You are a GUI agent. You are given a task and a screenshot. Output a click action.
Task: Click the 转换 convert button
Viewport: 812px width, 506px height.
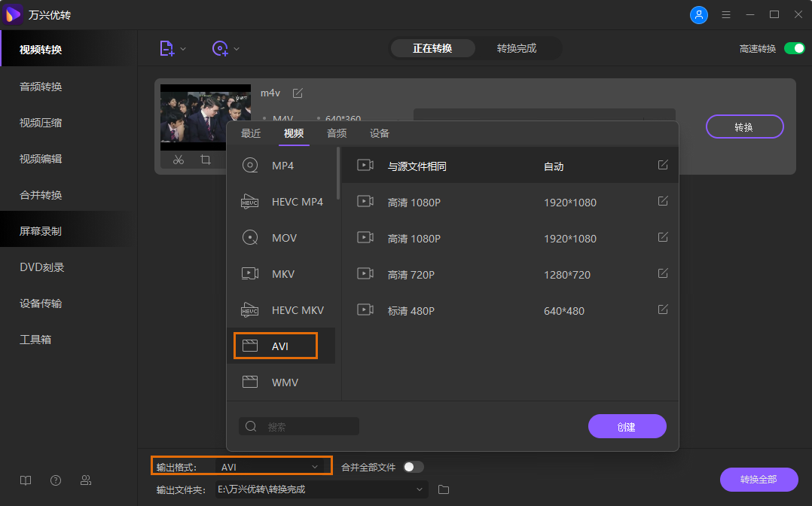click(744, 126)
